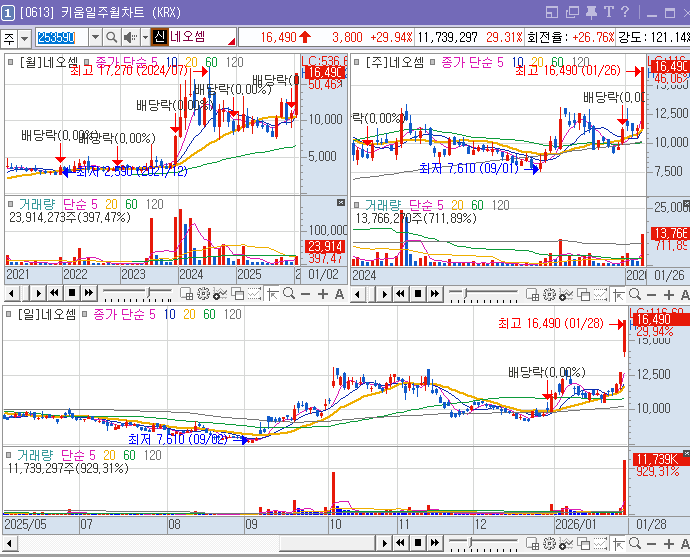
Task: Select daily chart crosshair cursor tool
Action: [619, 544]
